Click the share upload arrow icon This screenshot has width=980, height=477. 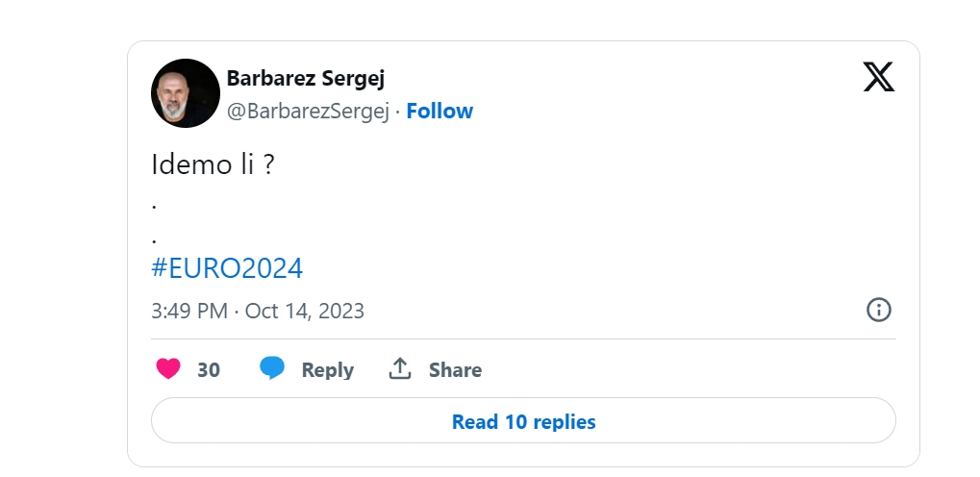point(400,369)
